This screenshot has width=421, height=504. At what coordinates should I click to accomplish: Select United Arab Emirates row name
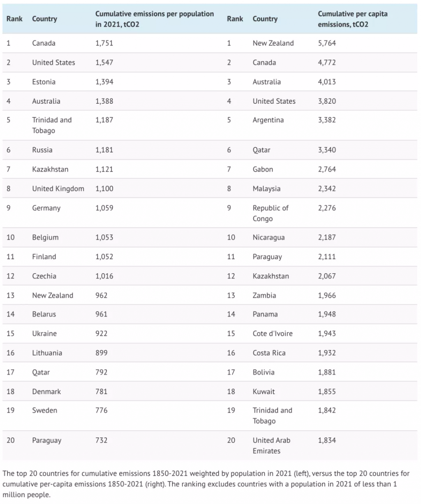coord(271,446)
